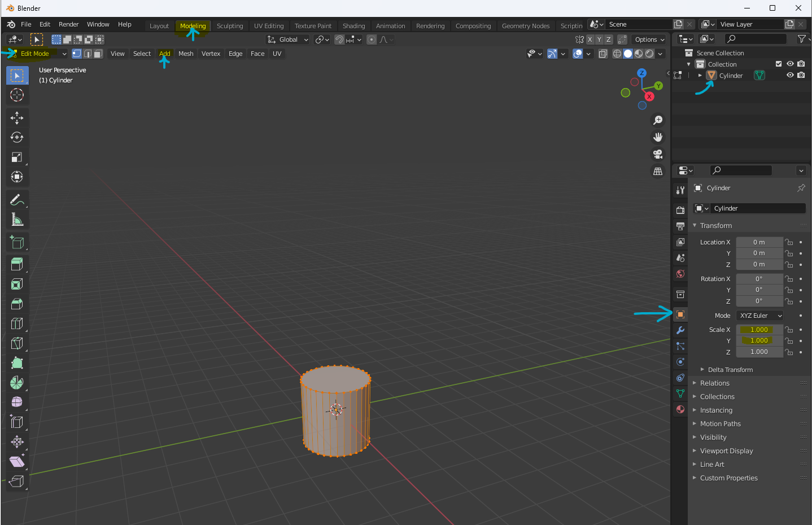Pick the 3D Cursor tool
812x525 pixels.
click(17, 95)
